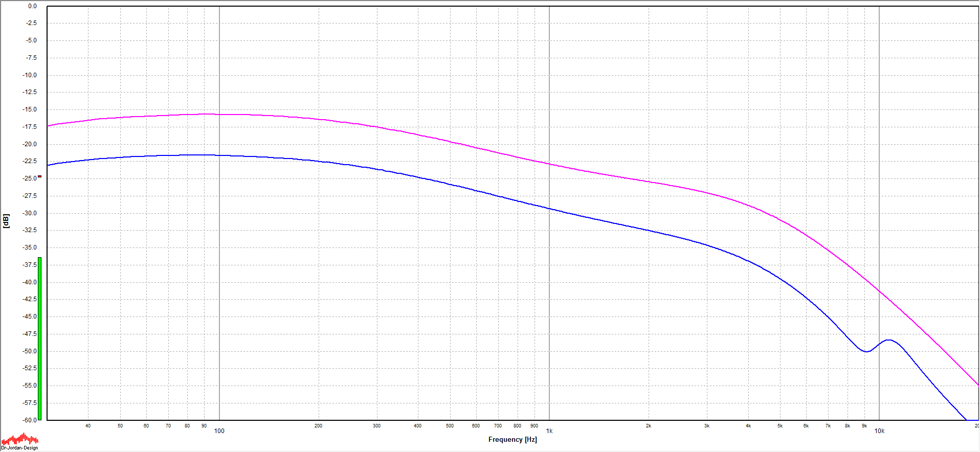The width and height of the screenshot is (980, 452).
Task: Click the 500 tick label on frequency axis
Action: coord(450,426)
